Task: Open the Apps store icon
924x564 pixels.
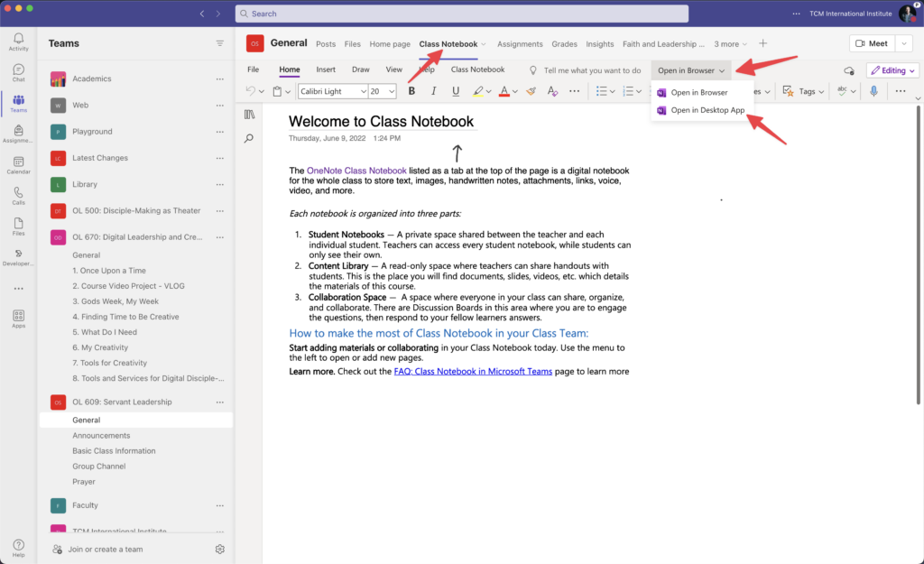Action: click(18, 319)
